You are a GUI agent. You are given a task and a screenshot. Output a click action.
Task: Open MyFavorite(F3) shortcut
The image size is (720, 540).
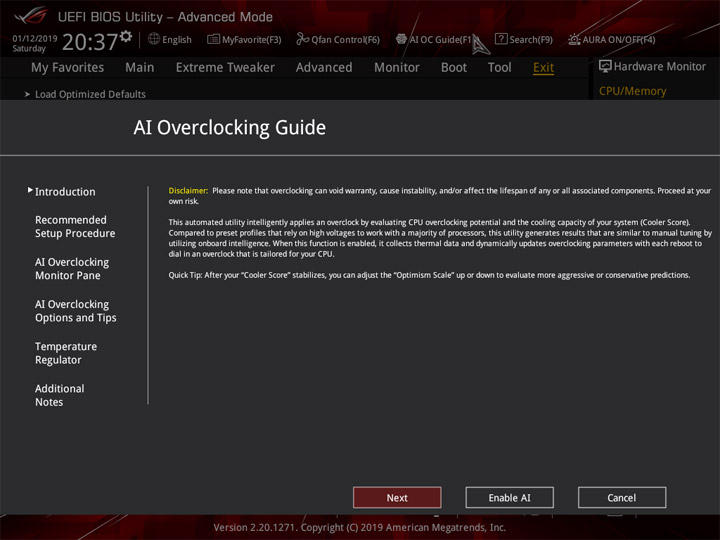coord(252,40)
